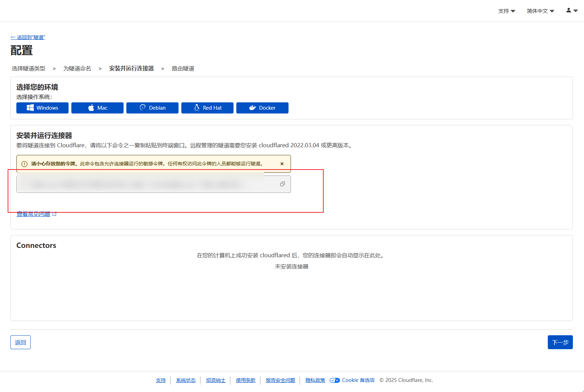Open the 系统状态 footer link
This screenshot has width=584, height=392.
tap(186, 380)
